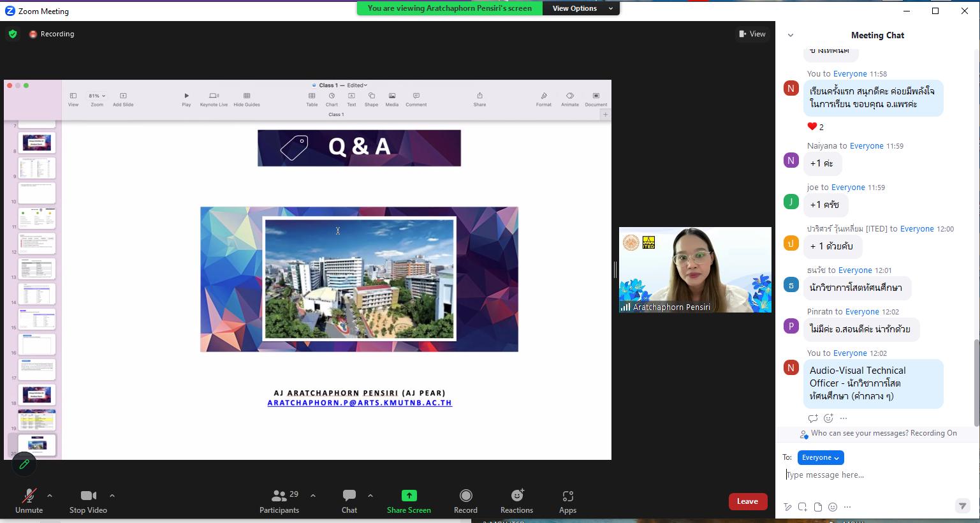
Task: Click Comment icon in shared Keynote toolbar
Action: pyautogui.click(x=416, y=99)
